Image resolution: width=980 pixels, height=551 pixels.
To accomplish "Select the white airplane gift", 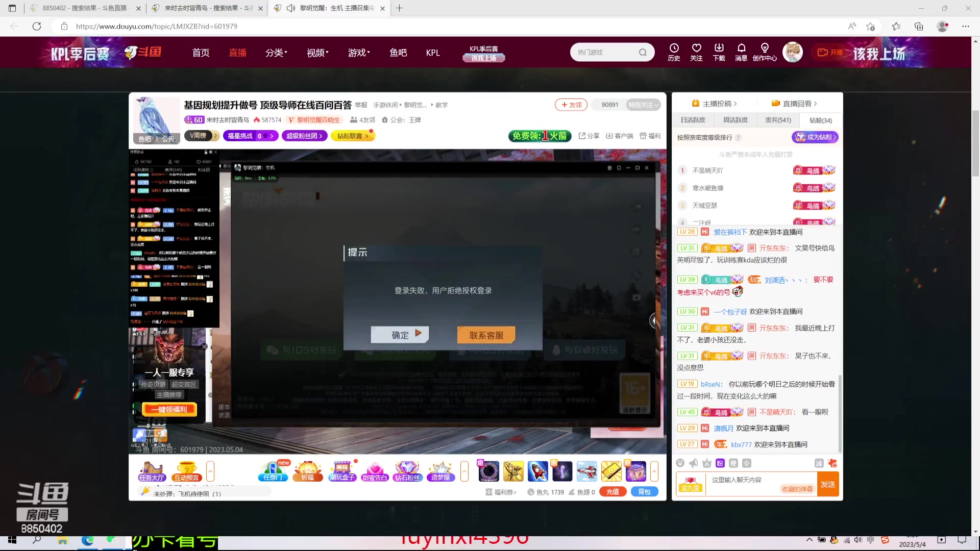I will [x=586, y=471].
